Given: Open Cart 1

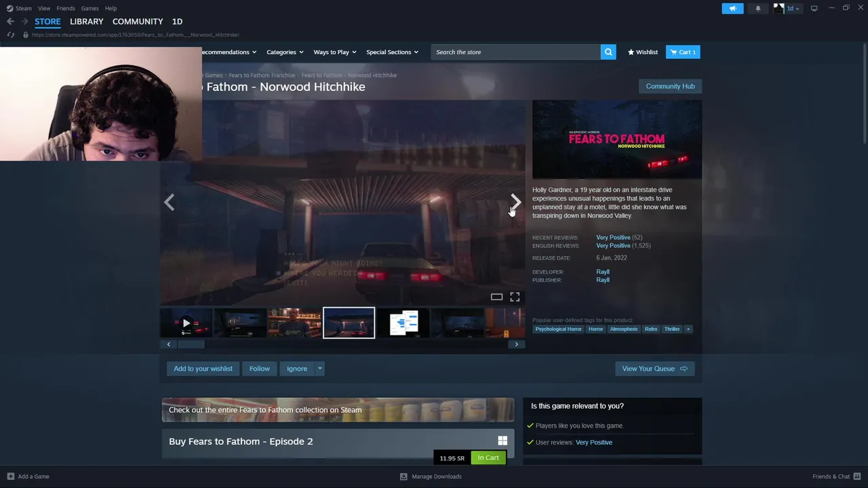Looking at the screenshot, I should [x=683, y=52].
